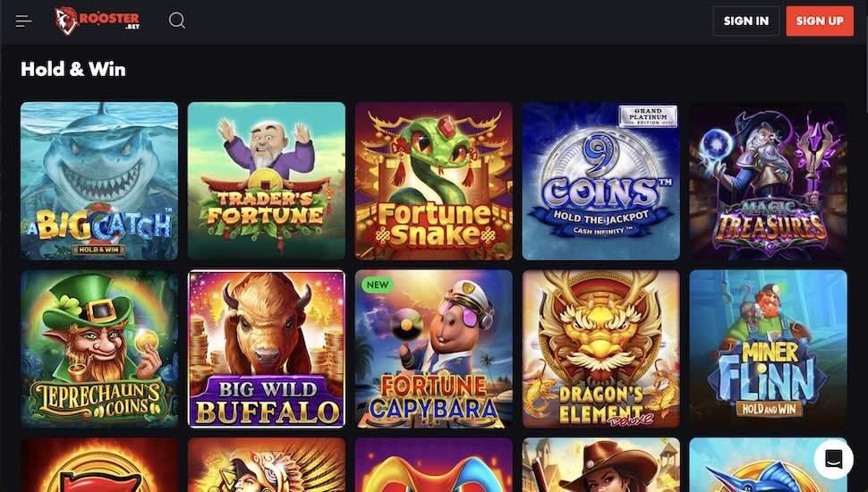Click the Grand Platinum Edition badge
The width and height of the screenshot is (868, 492).
[648, 117]
